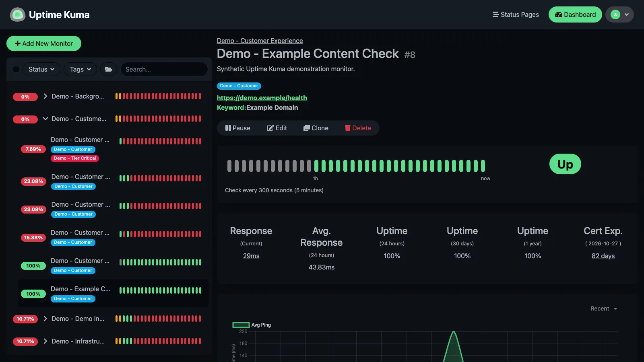644x362 pixels.
Task: Expand the Demo - Backgro... group chevron
Action: (45, 96)
